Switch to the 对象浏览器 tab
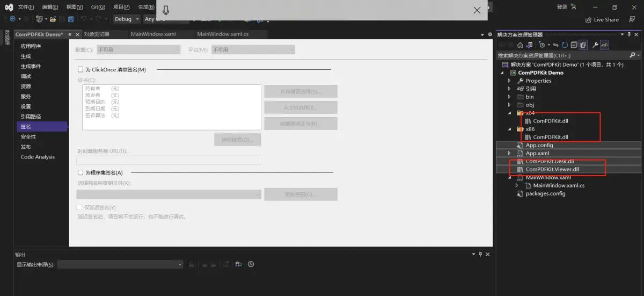 pyautogui.click(x=97, y=34)
